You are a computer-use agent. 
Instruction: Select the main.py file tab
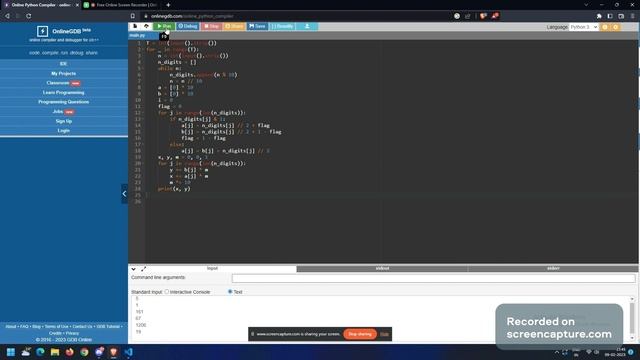click(138, 36)
